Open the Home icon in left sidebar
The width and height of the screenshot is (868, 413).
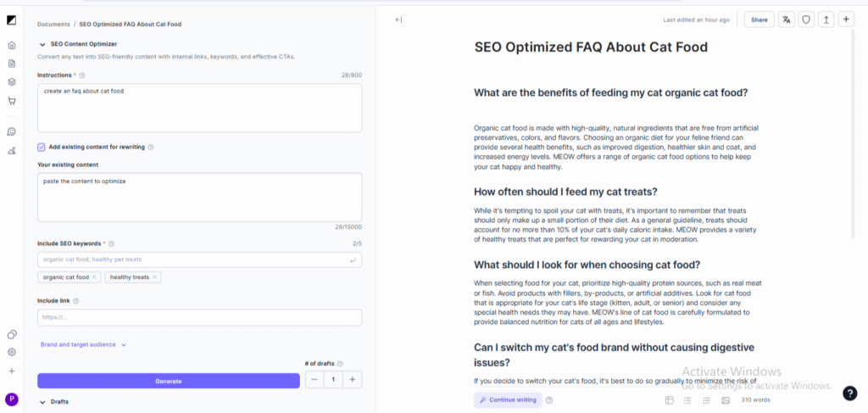click(12, 45)
